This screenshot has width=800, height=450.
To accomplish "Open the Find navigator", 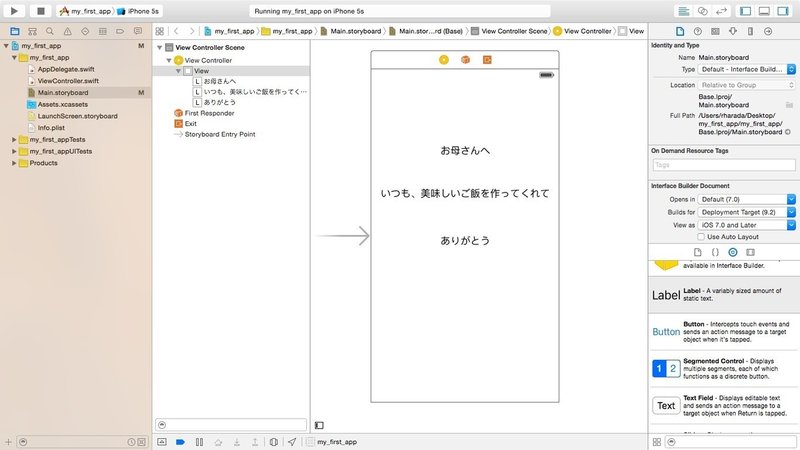I will 49,31.
